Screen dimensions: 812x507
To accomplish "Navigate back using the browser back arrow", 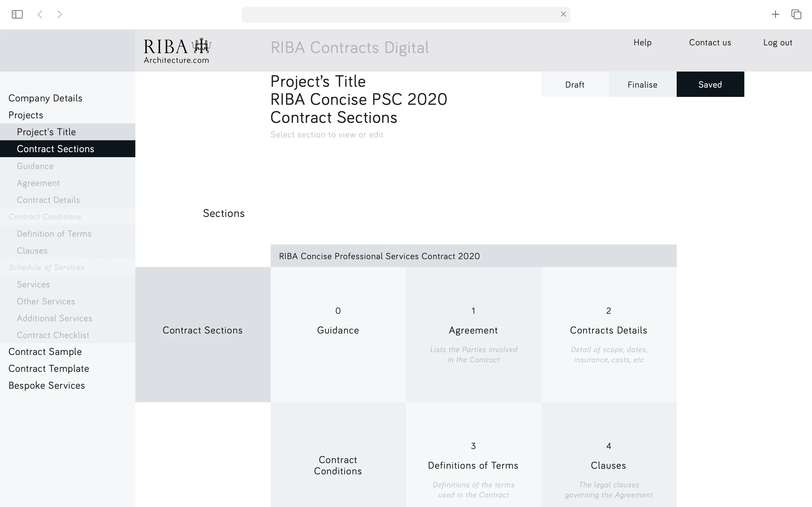I will click(x=40, y=14).
